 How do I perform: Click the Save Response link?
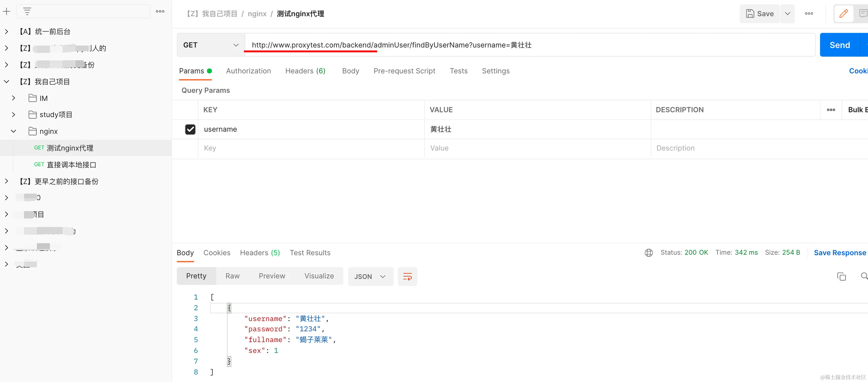pos(839,252)
